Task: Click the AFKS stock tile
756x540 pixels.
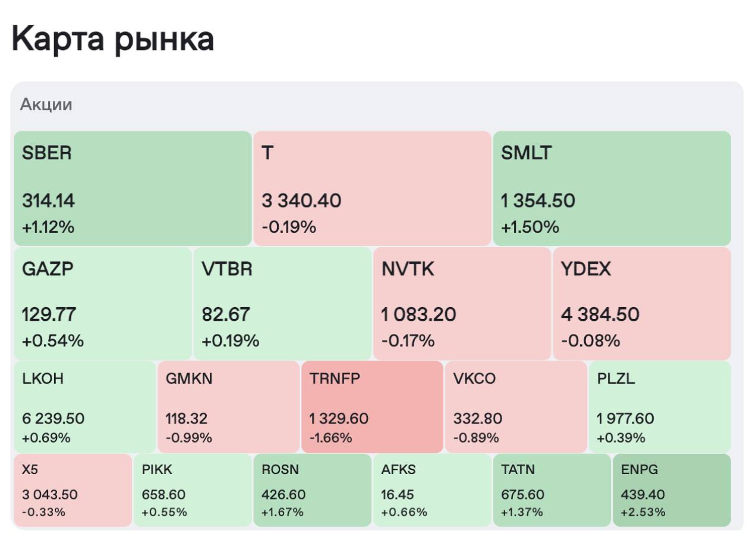Action: point(432,490)
